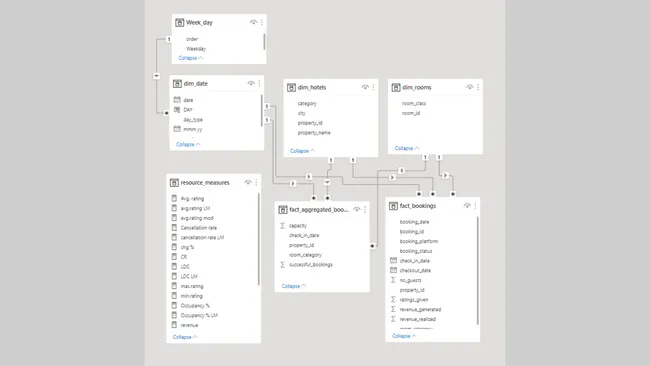The height and width of the screenshot is (366, 650).
Task: Open more options for dim_rooms table
Action: click(x=478, y=87)
